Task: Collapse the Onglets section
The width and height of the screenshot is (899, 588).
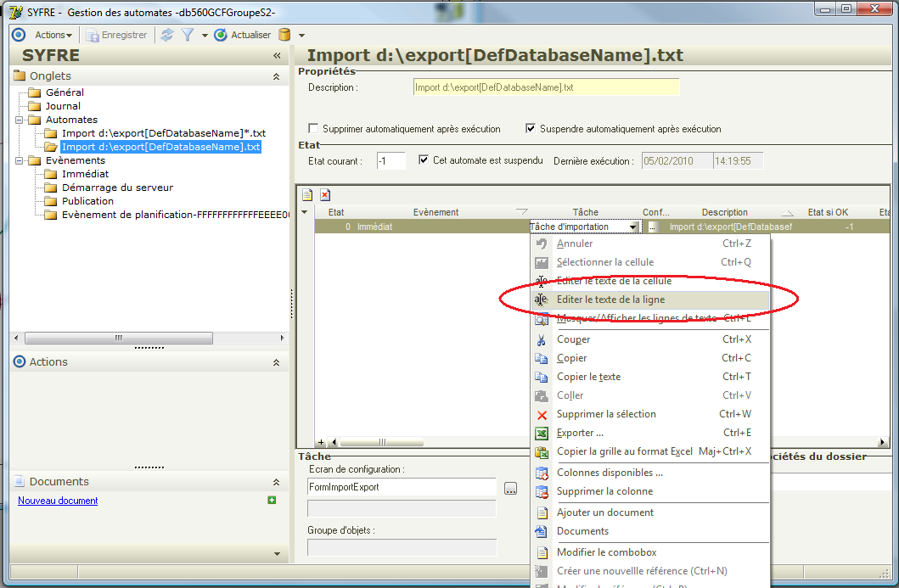Action: (x=277, y=76)
